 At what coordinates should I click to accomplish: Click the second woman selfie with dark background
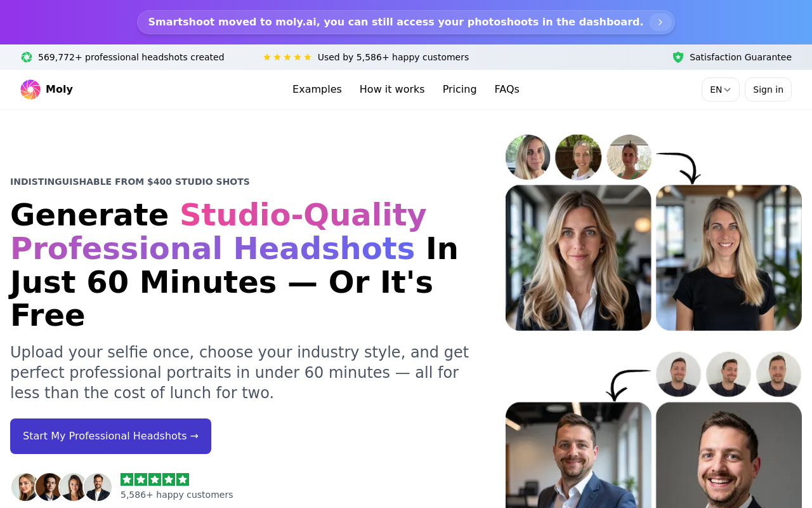click(579, 157)
